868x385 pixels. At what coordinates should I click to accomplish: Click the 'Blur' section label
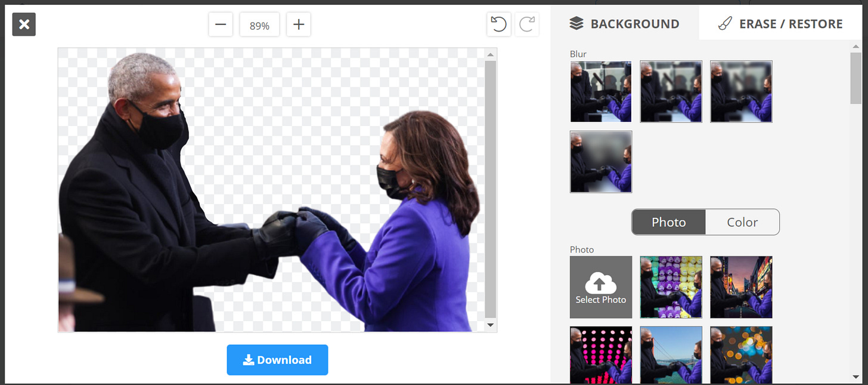point(578,54)
